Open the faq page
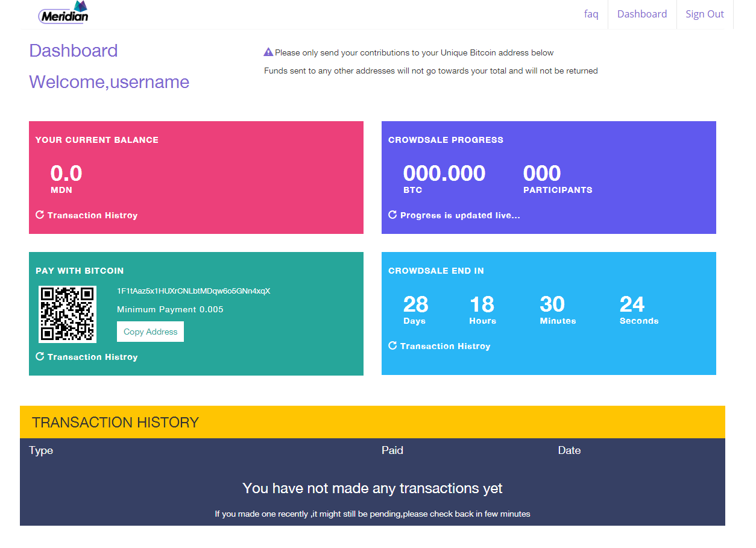 [591, 14]
